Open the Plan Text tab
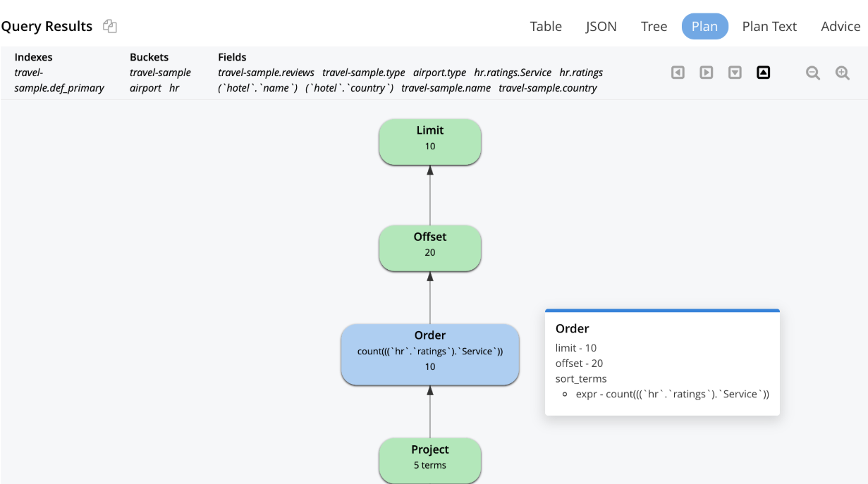The width and height of the screenshot is (868, 484). [x=769, y=27]
